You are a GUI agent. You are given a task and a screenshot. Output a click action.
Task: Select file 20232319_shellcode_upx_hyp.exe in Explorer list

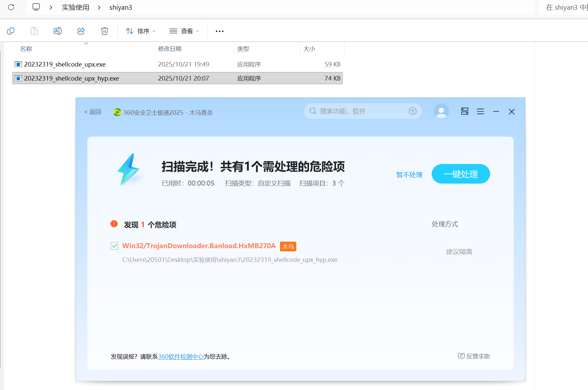click(177, 78)
